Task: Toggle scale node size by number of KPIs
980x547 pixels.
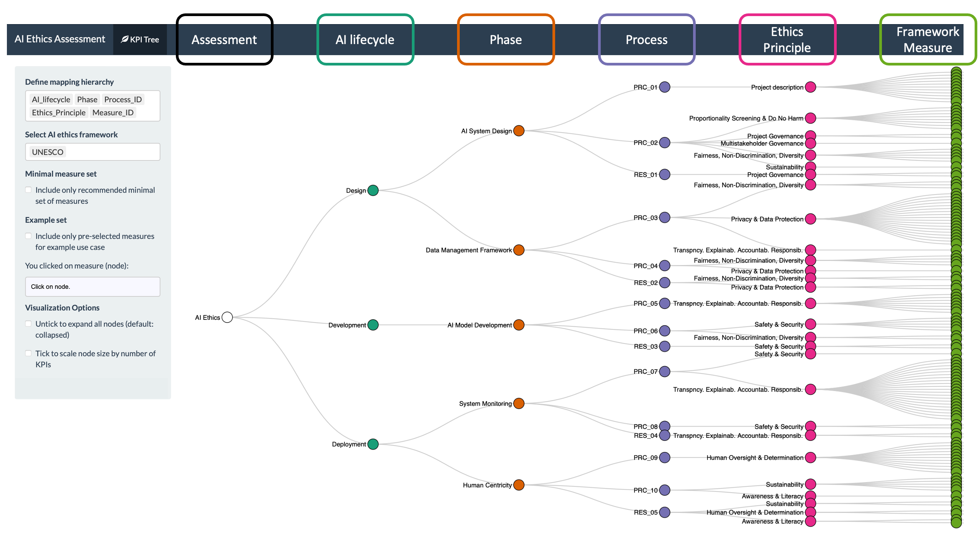Action: pyautogui.click(x=28, y=353)
